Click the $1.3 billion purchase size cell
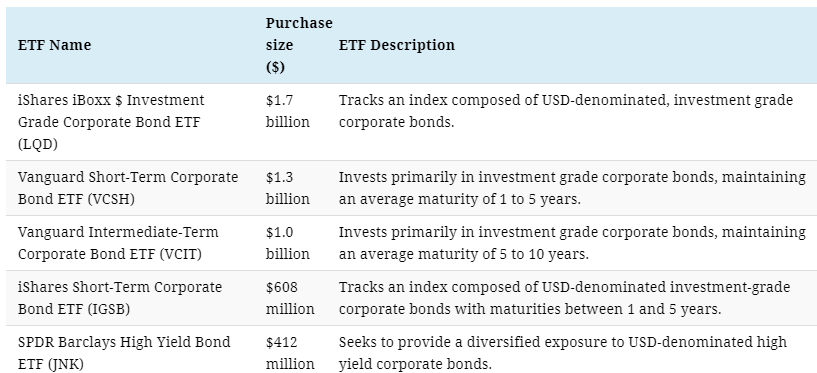This screenshot has height=373, width=817. [288, 188]
